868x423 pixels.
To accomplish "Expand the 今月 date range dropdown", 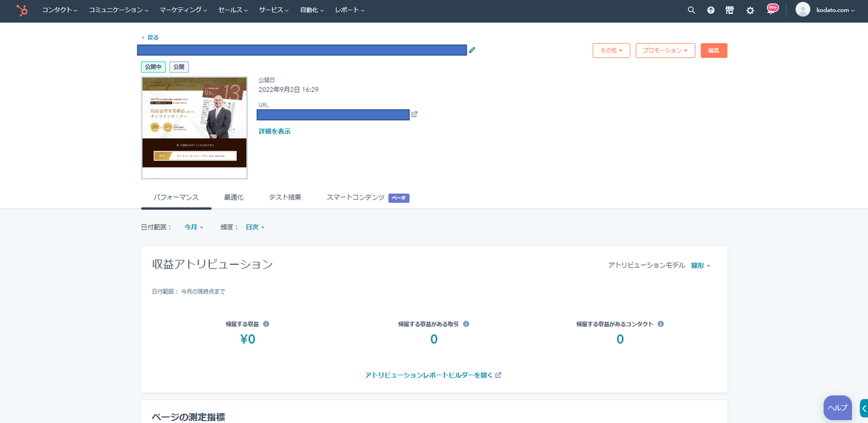I will pos(193,227).
